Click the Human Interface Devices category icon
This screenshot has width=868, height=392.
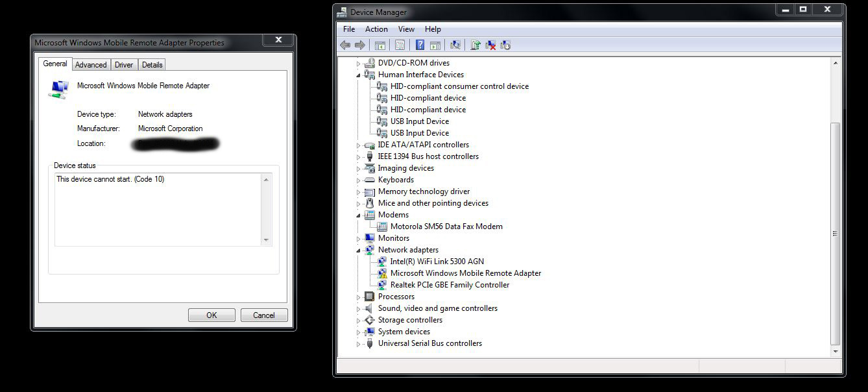point(370,75)
